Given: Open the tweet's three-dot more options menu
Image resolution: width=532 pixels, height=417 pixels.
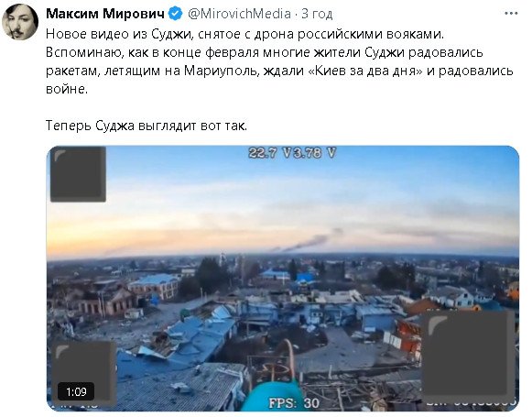Looking at the screenshot, I should [x=511, y=13].
